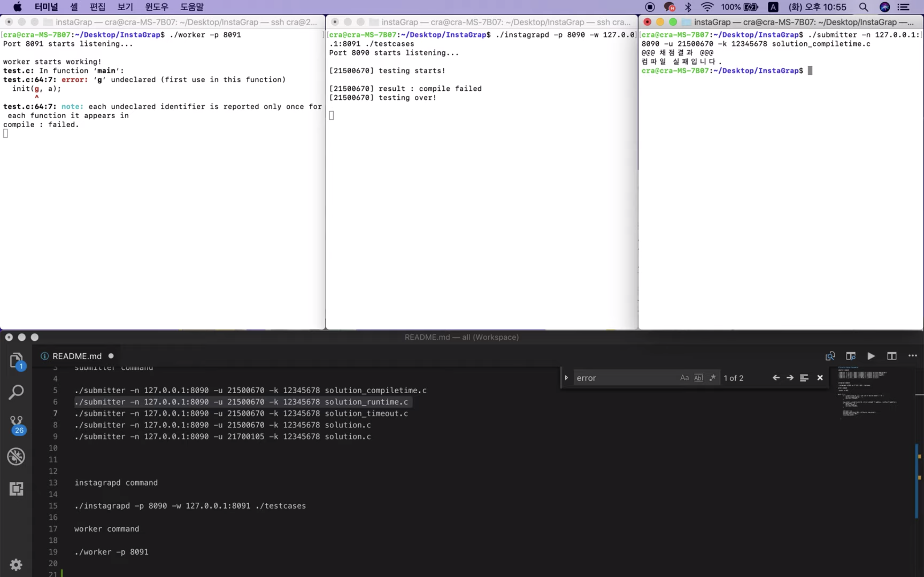Toggle Use Regular Expression in find
The height and width of the screenshot is (577, 924).
(x=713, y=378)
